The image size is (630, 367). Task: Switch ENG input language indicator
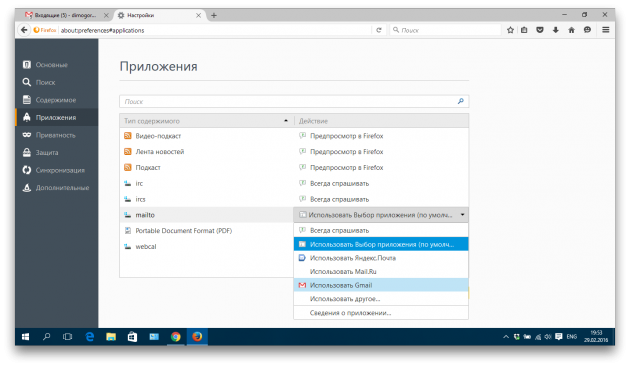571,337
